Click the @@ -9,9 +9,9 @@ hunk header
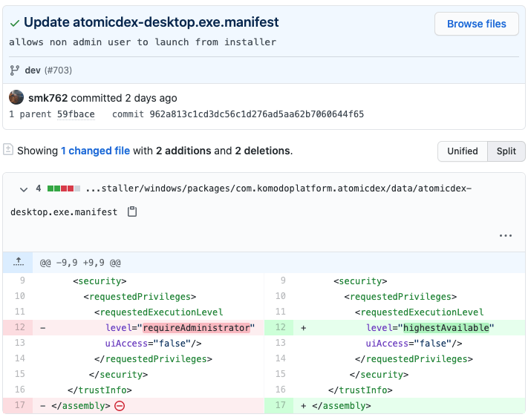 click(x=80, y=263)
